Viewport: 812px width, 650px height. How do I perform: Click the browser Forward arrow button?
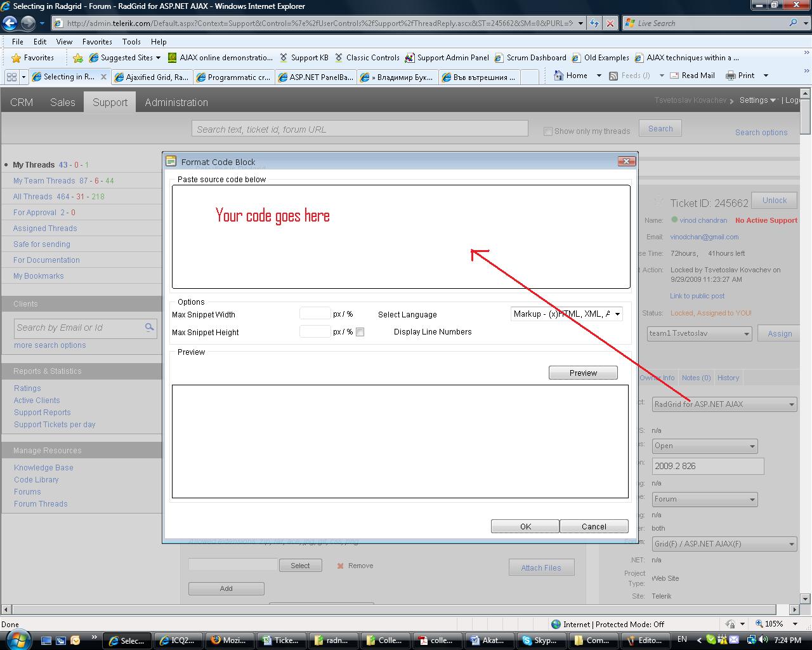[28, 23]
